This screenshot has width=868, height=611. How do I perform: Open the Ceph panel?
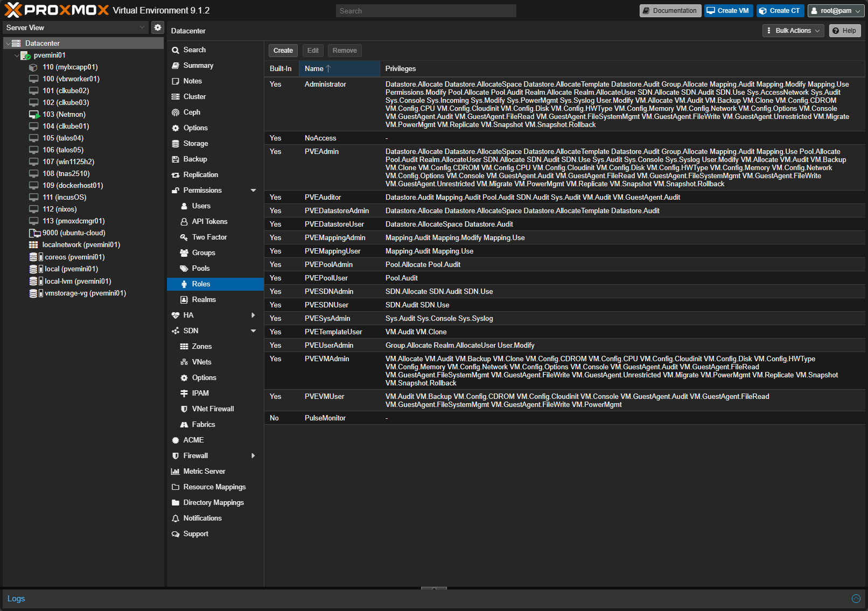point(191,112)
